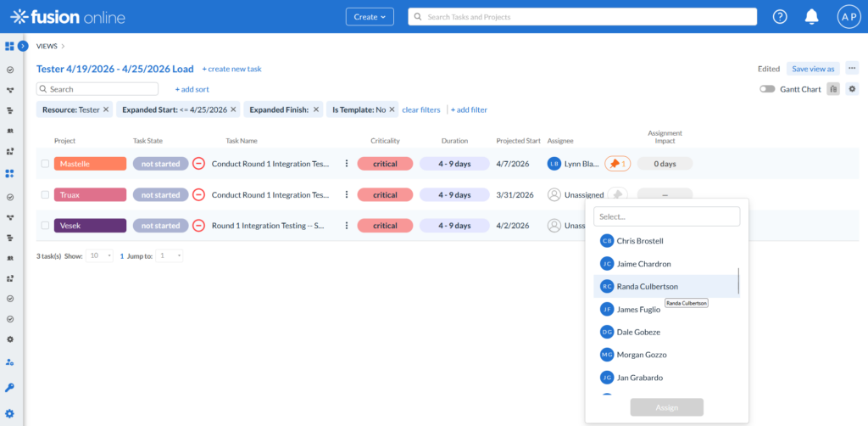Click the pin icon next to Lynn Bla...
The image size is (868, 426).
click(x=616, y=164)
